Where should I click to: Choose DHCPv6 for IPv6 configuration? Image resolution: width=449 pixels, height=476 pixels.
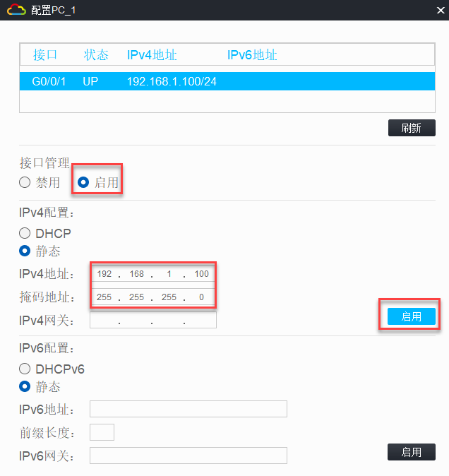click(25, 369)
